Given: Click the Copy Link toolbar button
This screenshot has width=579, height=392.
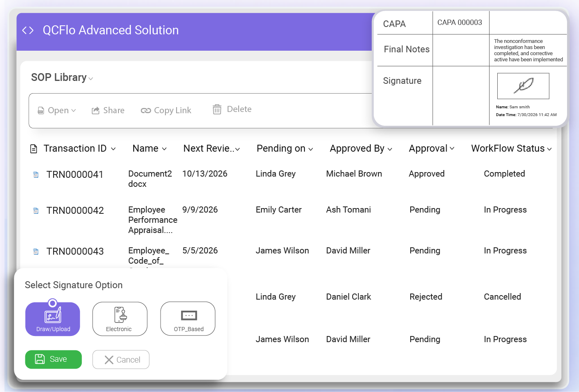Looking at the screenshot, I should click(166, 110).
